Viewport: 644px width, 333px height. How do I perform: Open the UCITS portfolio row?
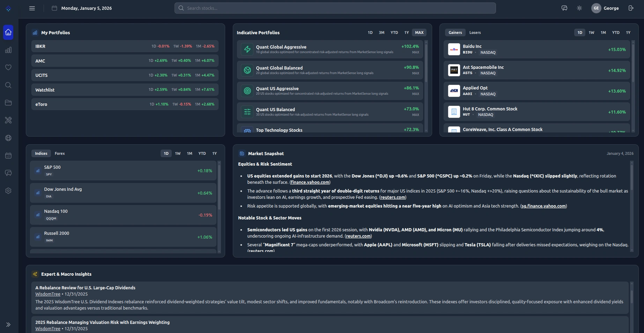click(x=125, y=75)
